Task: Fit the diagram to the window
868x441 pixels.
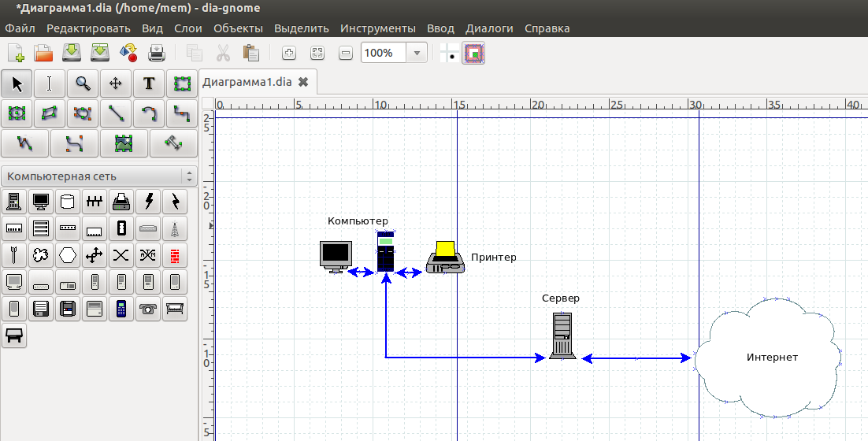Action: click(317, 53)
